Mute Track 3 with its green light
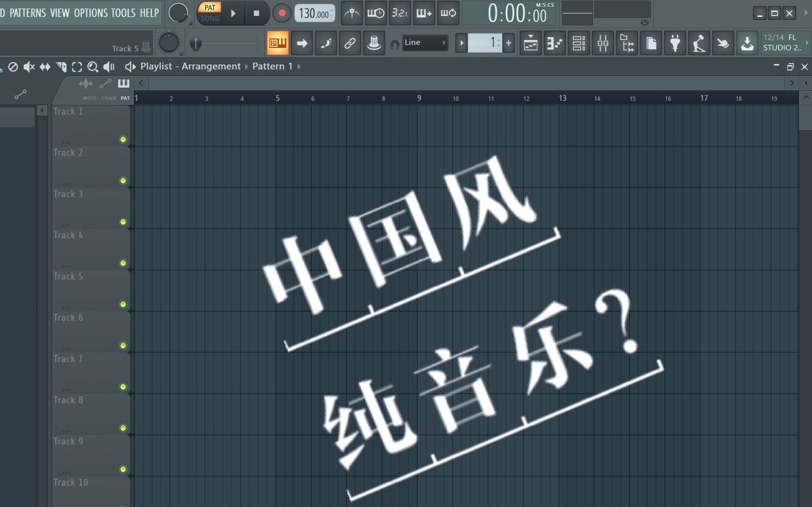The height and width of the screenshot is (507, 812). (x=123, y=222)
